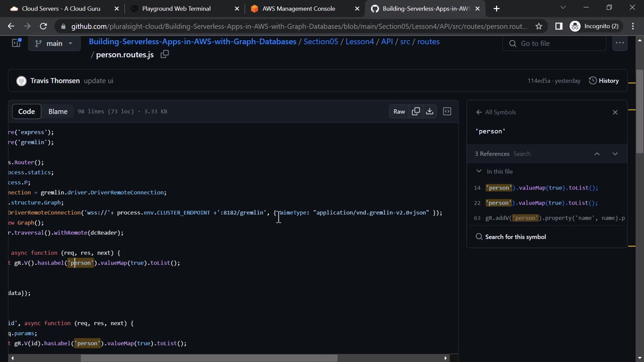Image resolution: width=644 pixels, height=362 pixels.
Task: Click the Raw button
Action: coord(399,111)
